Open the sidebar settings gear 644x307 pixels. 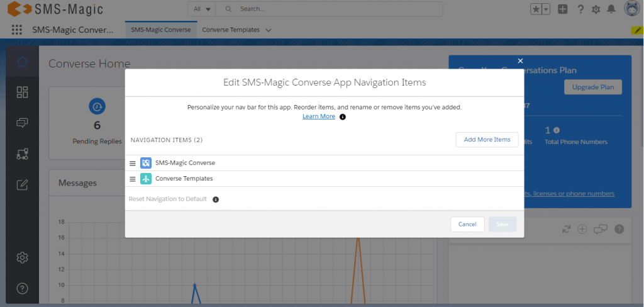(x=22, y=258)
